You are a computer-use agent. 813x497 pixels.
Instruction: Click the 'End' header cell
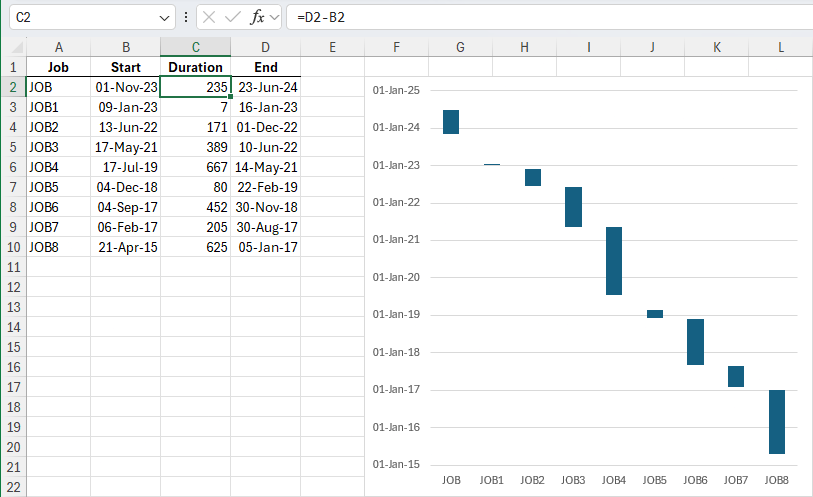265,67
